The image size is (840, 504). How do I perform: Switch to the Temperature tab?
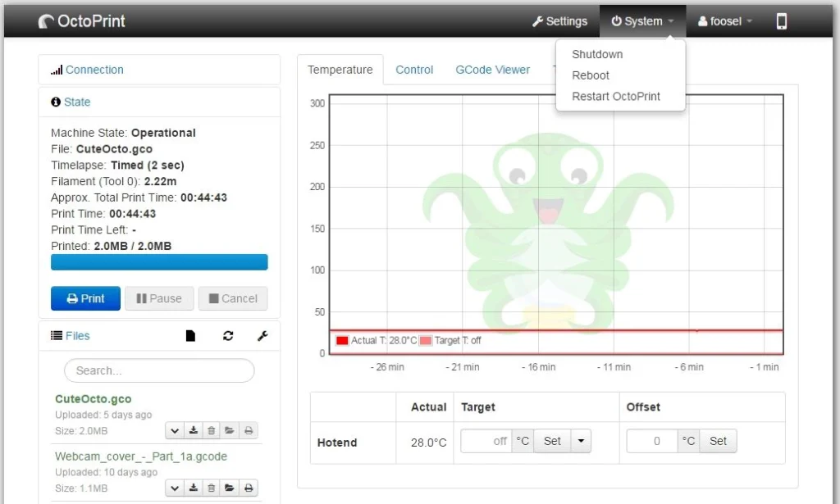340,70
